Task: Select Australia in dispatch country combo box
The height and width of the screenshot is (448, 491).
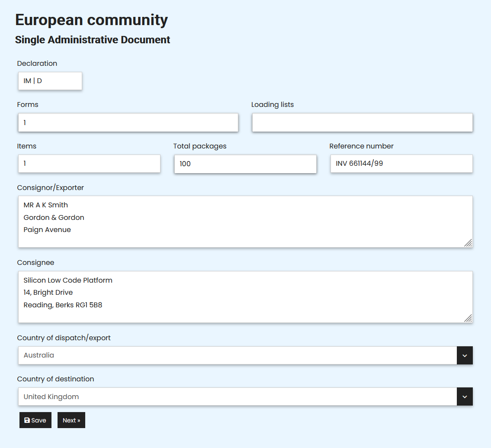Action: click(x=238, y=355)
